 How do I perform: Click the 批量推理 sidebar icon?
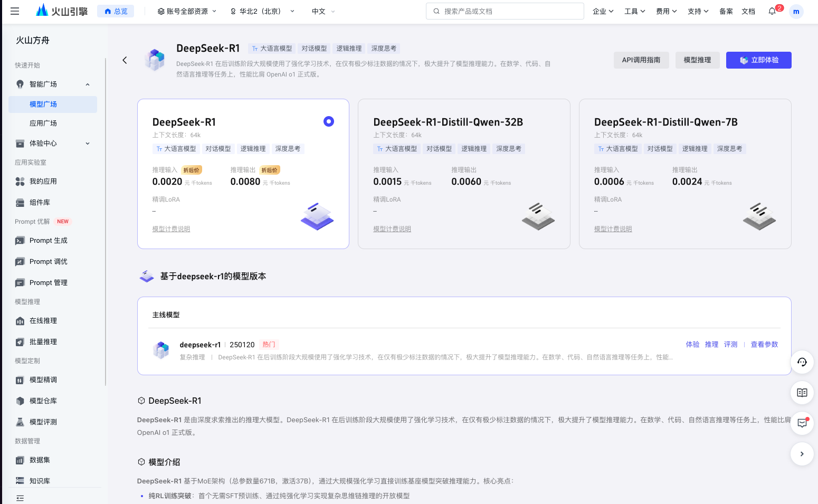[20, 341]
